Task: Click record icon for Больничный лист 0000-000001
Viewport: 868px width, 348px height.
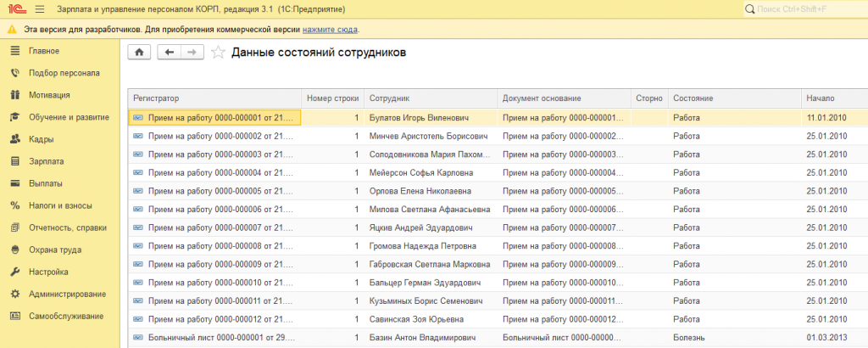Action: [x=138, y=337]
